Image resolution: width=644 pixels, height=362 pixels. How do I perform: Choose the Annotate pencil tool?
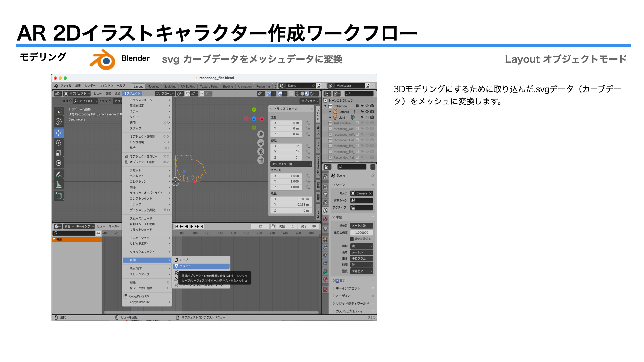[59, 175]
